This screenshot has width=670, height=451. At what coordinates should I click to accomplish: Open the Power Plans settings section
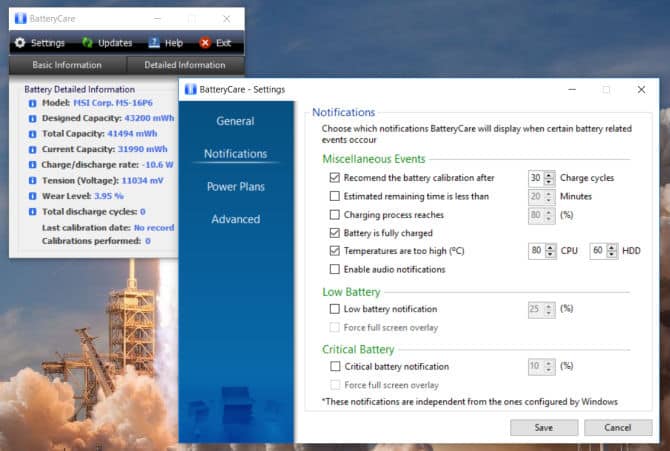coord(235,187)
